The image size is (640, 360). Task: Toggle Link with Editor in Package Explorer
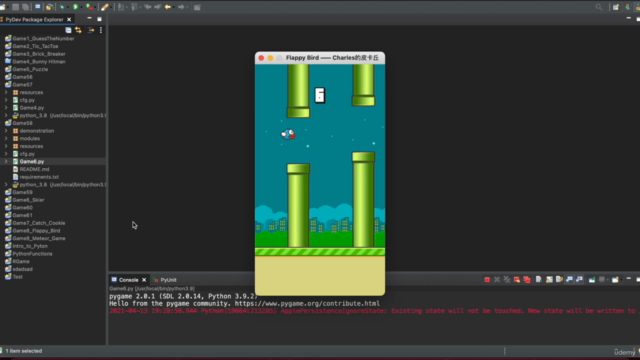[78, 30]
